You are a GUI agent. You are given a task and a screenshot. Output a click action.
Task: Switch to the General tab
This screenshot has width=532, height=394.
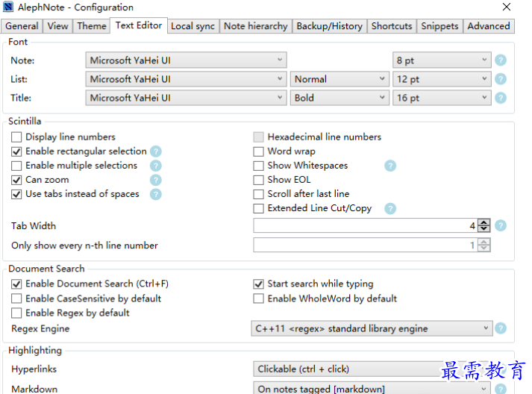tap(22, 26)
